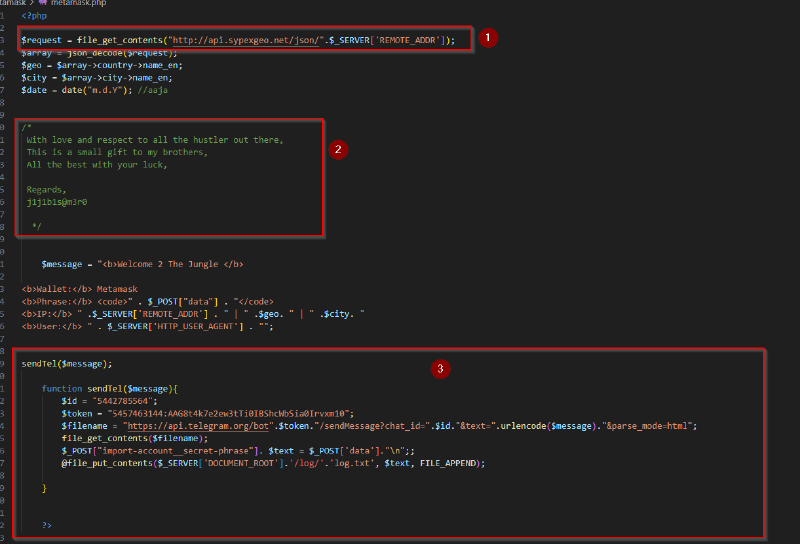This screenshot has width=800, height=544.
Task: Click the "*/" comment terminator
Action: (36, 226)
